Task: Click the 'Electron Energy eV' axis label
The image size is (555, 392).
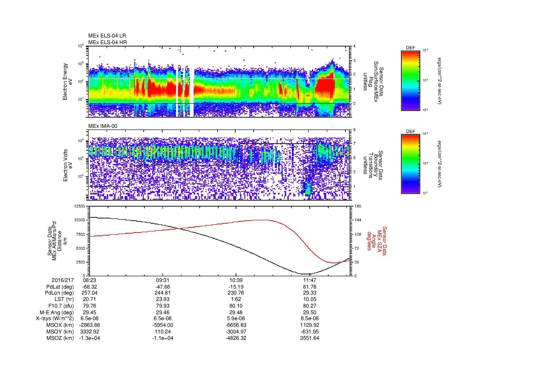Action: [68, 82]
